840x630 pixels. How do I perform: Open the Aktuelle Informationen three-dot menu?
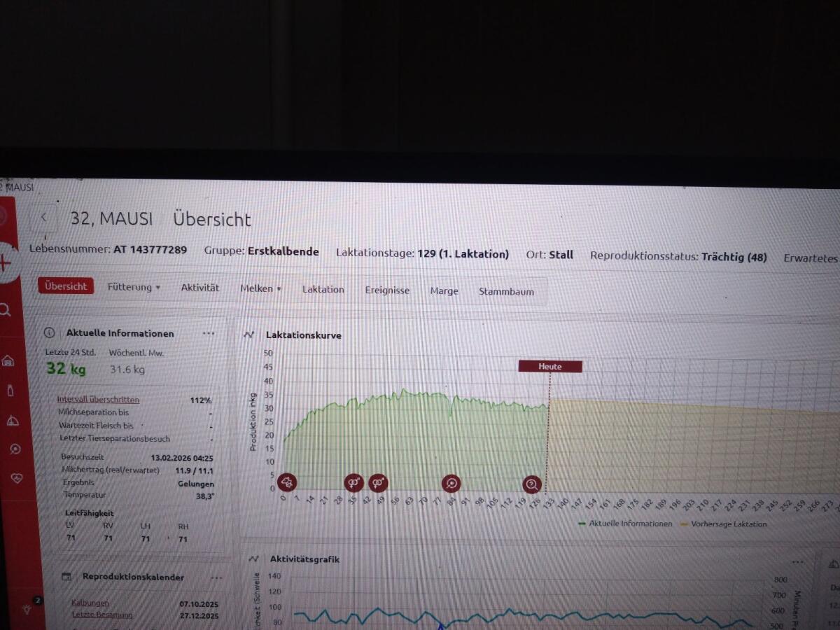209,333
